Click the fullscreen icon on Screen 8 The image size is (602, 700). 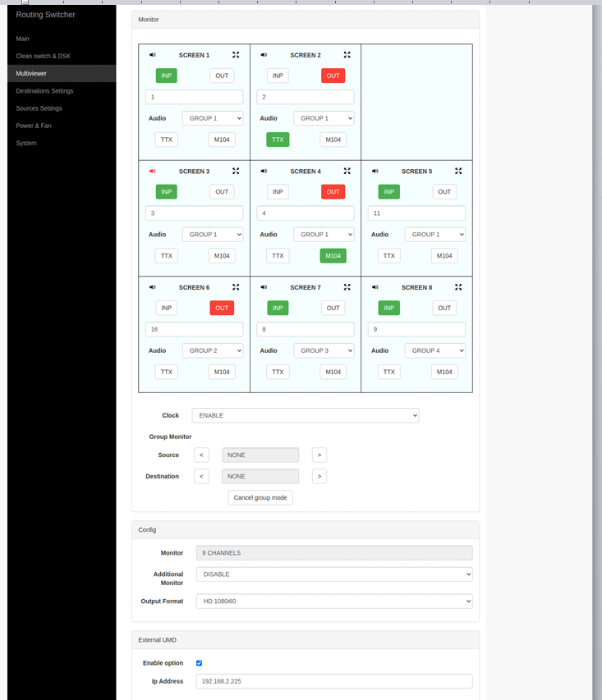pos(458,287)
